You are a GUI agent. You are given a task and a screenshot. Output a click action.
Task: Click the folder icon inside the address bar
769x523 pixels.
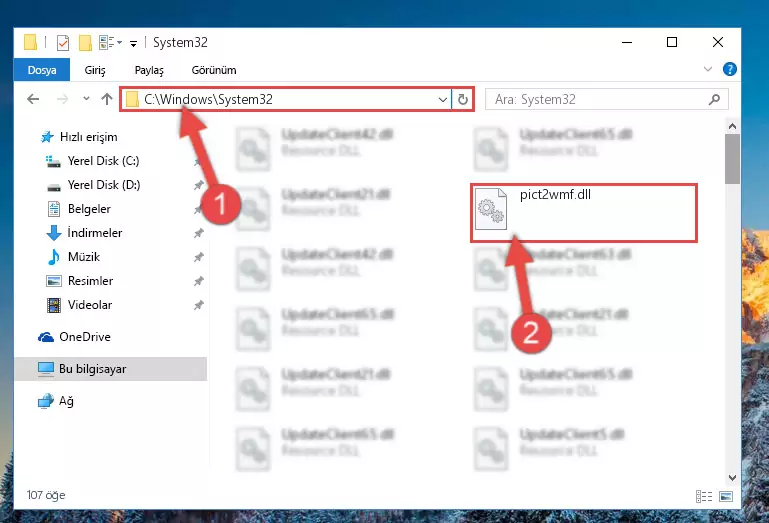pos(132,100)
